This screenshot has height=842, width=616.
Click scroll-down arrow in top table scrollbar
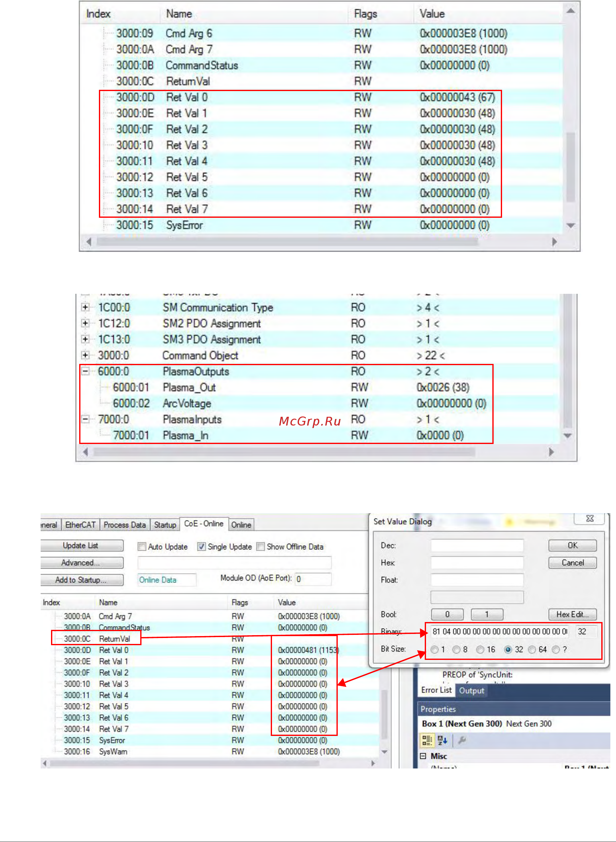coord(570,226)
